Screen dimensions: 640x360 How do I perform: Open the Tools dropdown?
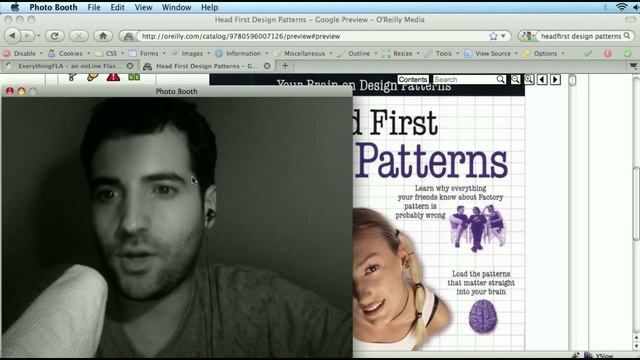pyautogui.click(x=442, y=53)
